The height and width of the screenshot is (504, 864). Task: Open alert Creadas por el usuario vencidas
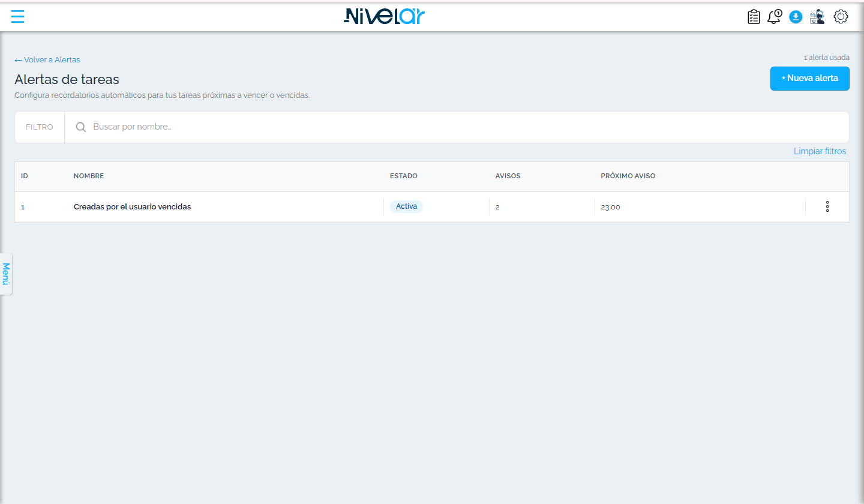point(132,207)
